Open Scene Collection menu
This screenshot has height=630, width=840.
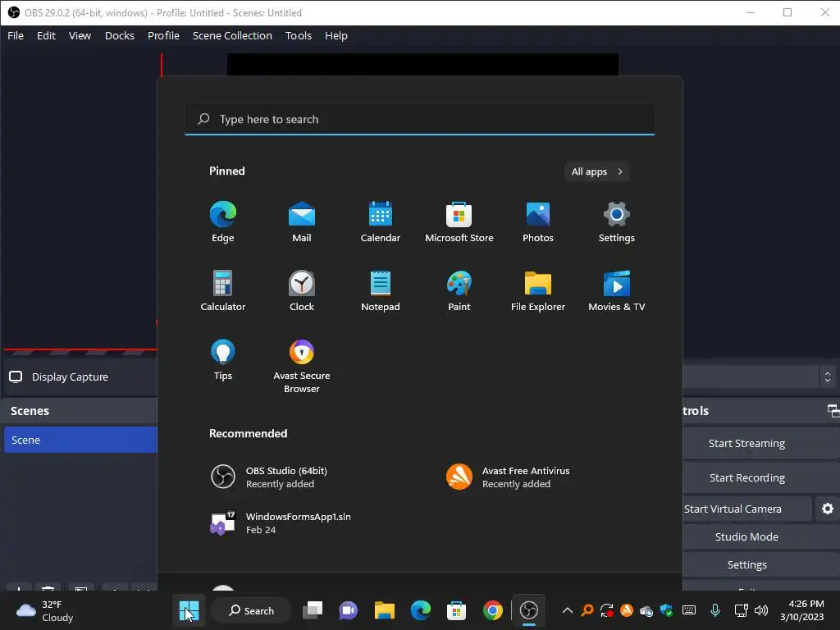tap(232, 35)
